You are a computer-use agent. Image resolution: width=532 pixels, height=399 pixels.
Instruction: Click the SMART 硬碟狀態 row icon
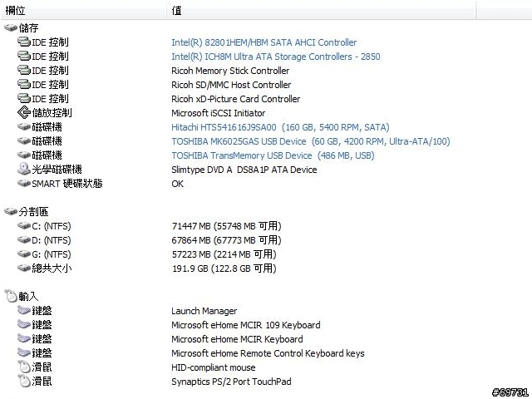point(24,183)
